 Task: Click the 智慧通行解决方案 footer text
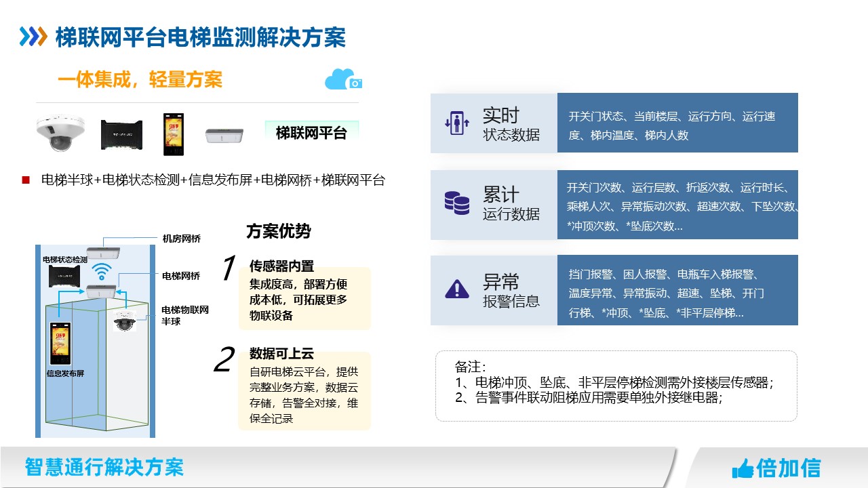click(104, 467)
